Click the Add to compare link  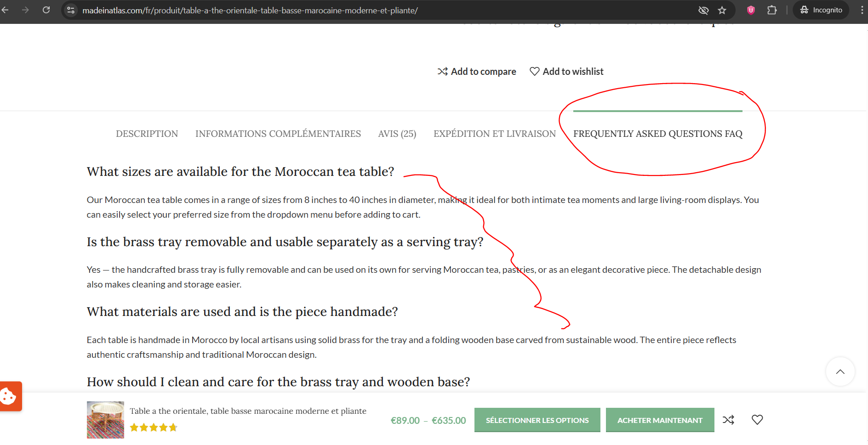(477, 72)
